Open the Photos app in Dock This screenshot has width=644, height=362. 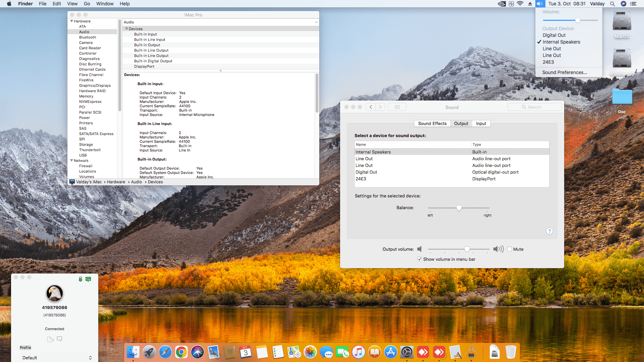point(310,352)
